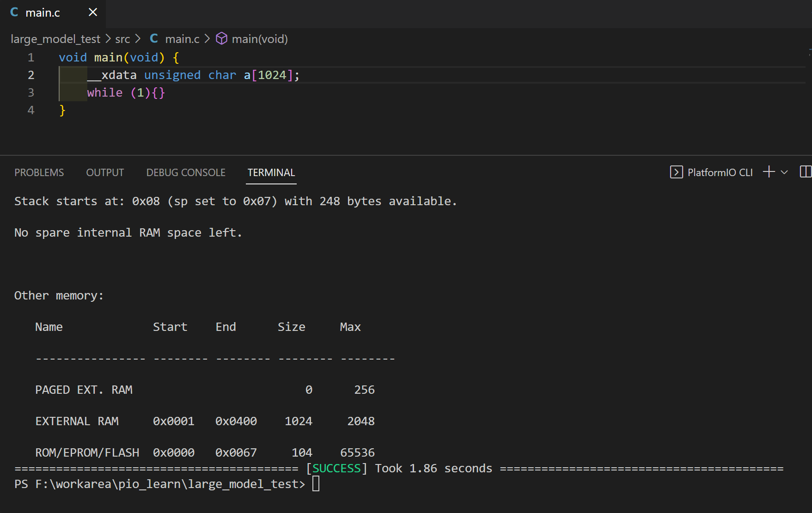Click ROM/EPROM/FLASH max value 65536
The image size is (812, 513).
point(357,452)
